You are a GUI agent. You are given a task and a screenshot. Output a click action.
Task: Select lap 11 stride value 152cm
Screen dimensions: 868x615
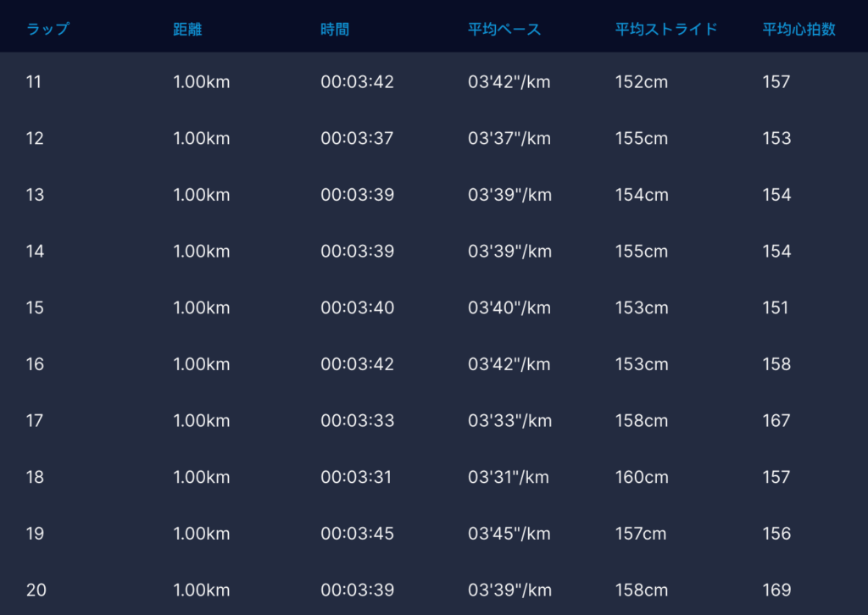coord(642,82)
